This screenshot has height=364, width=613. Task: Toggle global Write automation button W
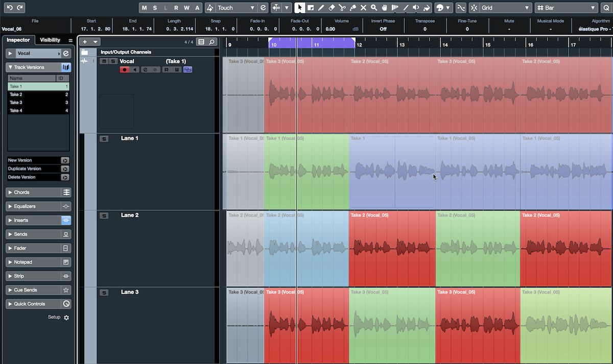tap(187, 8)
